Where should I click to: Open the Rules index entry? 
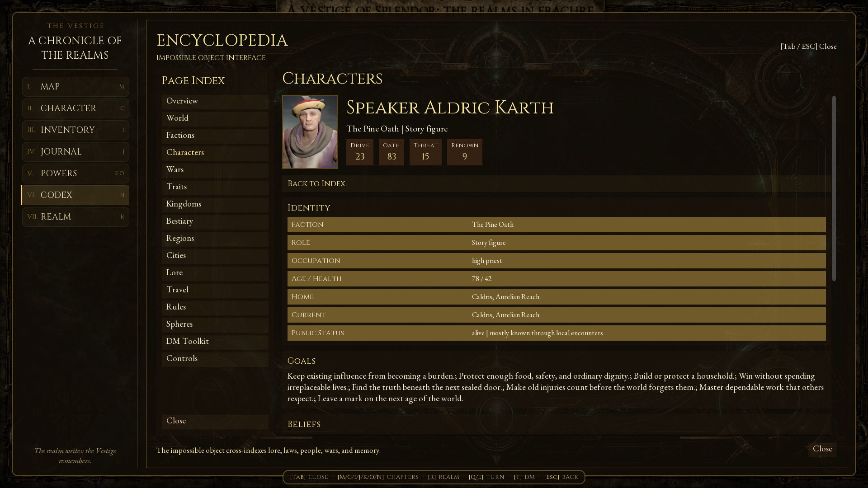pyautogui.click(x=215, y=307)
